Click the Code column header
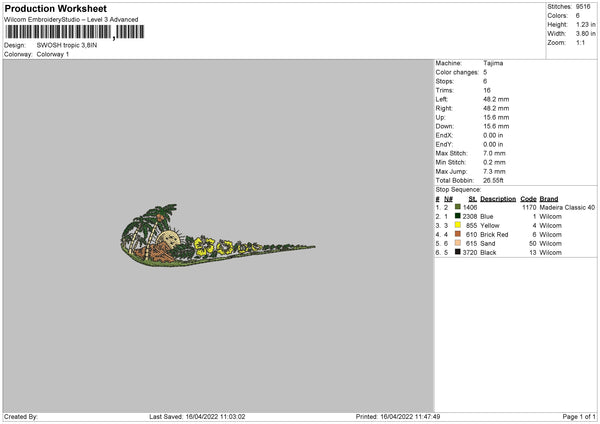600x424 pixels. [528, 199]
